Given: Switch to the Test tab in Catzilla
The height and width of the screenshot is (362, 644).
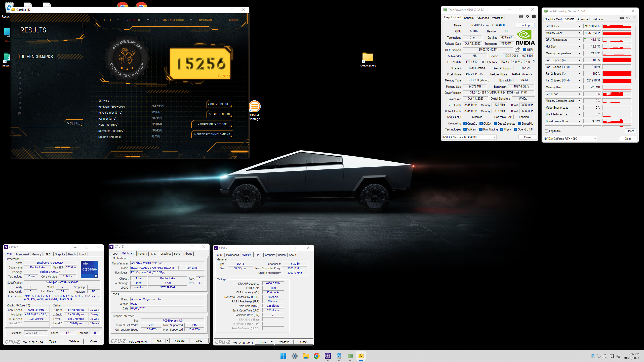Looking at the screenshot, I should click(107, 20).
